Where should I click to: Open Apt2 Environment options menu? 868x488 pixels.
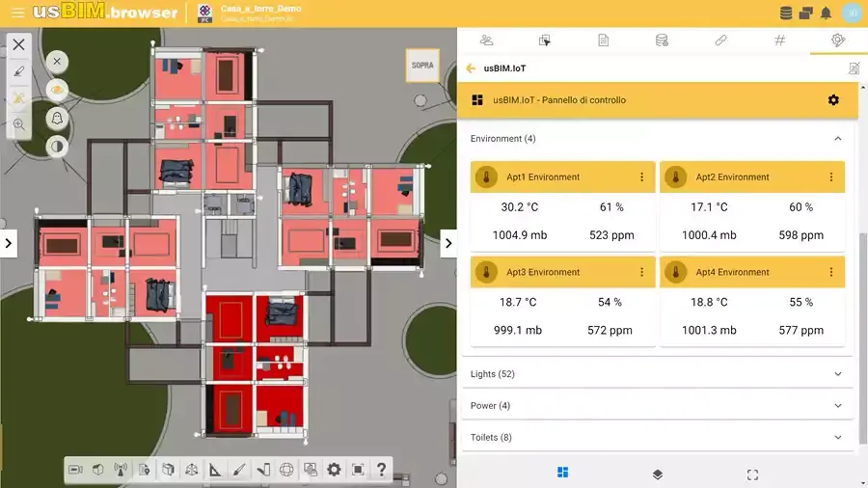831,177
